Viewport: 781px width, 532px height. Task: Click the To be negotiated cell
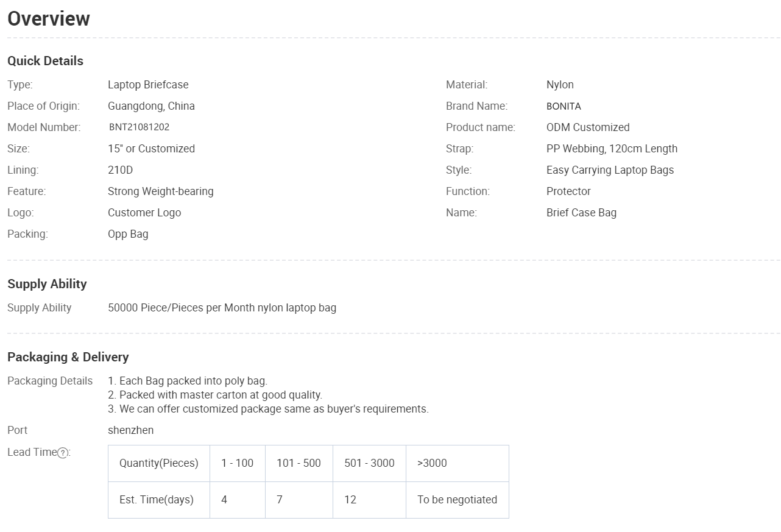point(458,500)
